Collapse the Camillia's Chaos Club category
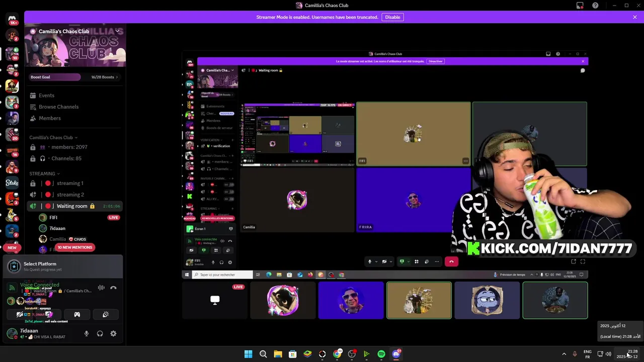644x362 pixels. tap(53, 137)
